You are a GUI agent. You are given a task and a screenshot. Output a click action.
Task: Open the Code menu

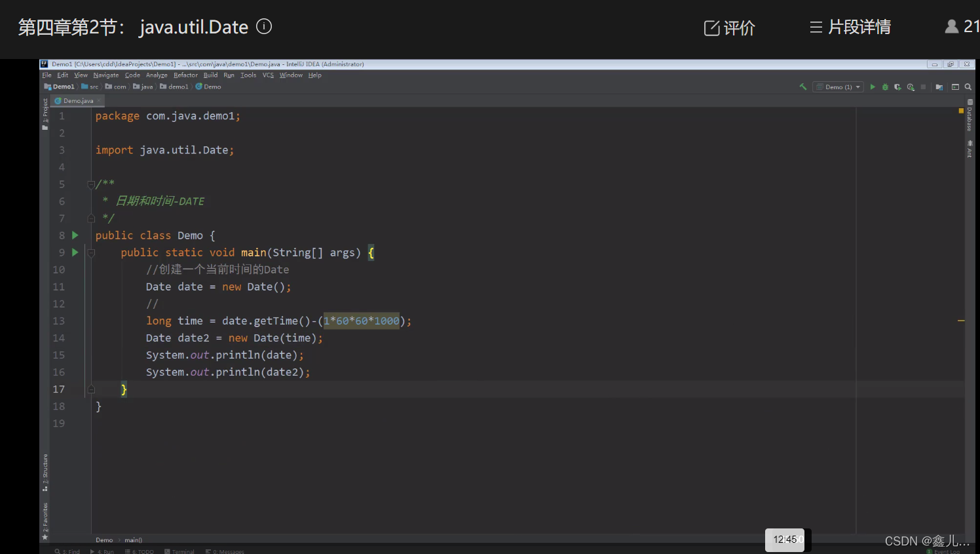[132, 75]
